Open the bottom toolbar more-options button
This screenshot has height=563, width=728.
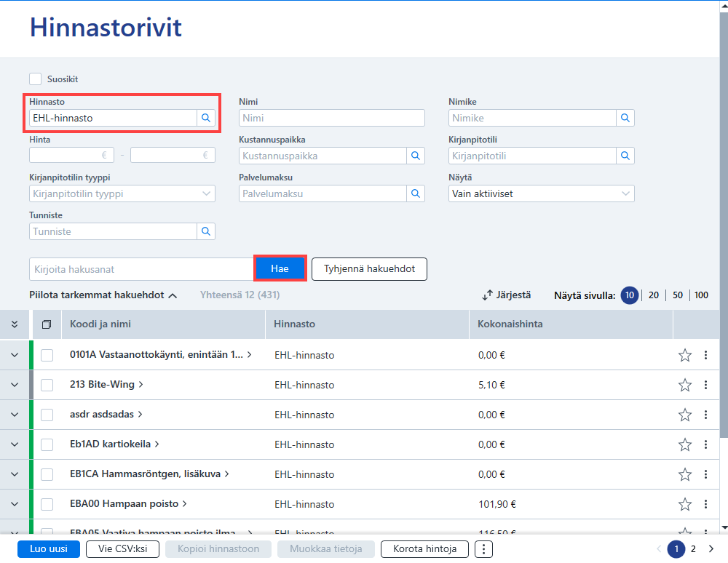(483, 549)
